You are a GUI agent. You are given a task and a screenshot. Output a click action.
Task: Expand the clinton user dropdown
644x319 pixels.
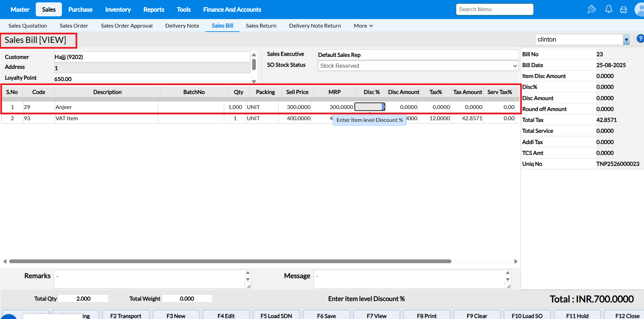[x=626, y=40]
